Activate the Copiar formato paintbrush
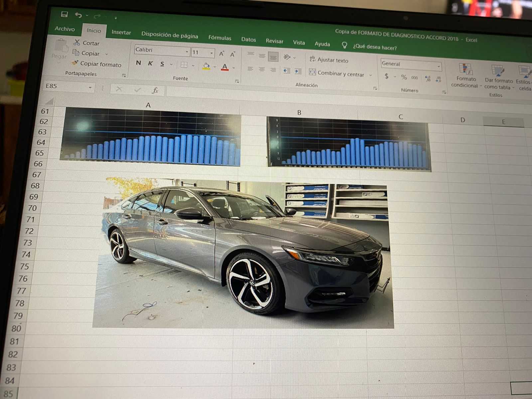 click(x=75, y=63)
